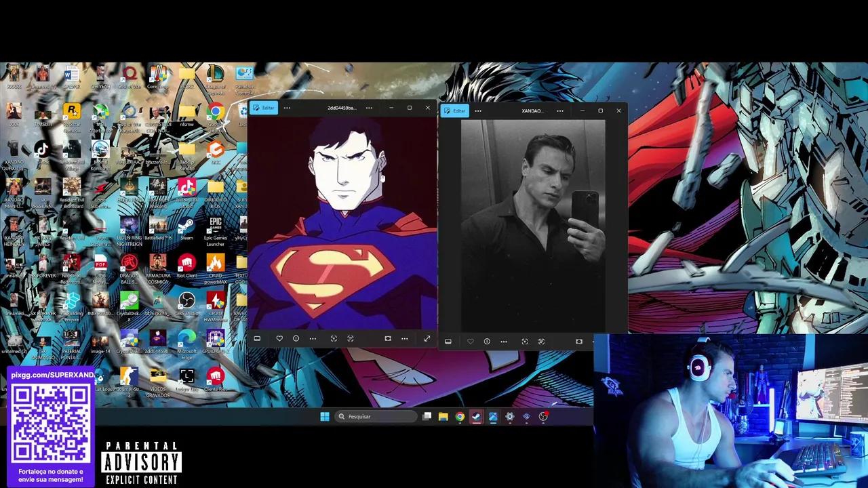This screenshot has height=488, width=868.
Task: Select the CPUID powerMAX shortcut
Action: [216, 268]
